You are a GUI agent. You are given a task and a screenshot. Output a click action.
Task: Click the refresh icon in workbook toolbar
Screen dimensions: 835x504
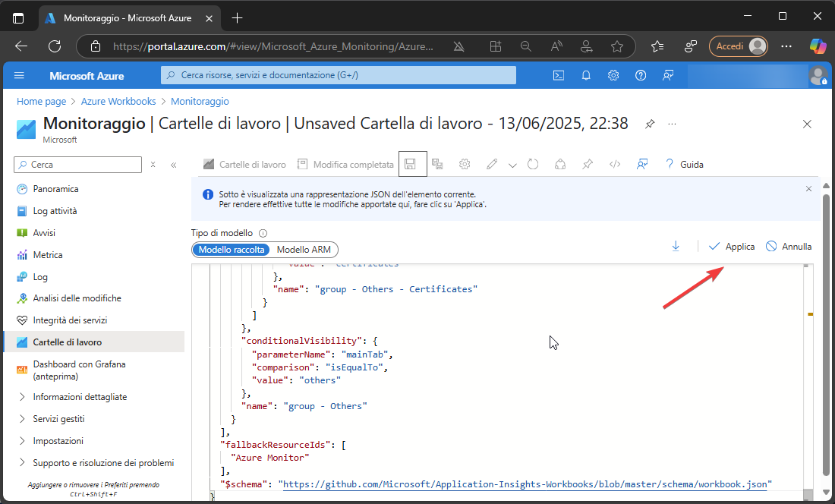tap(533, 164)
